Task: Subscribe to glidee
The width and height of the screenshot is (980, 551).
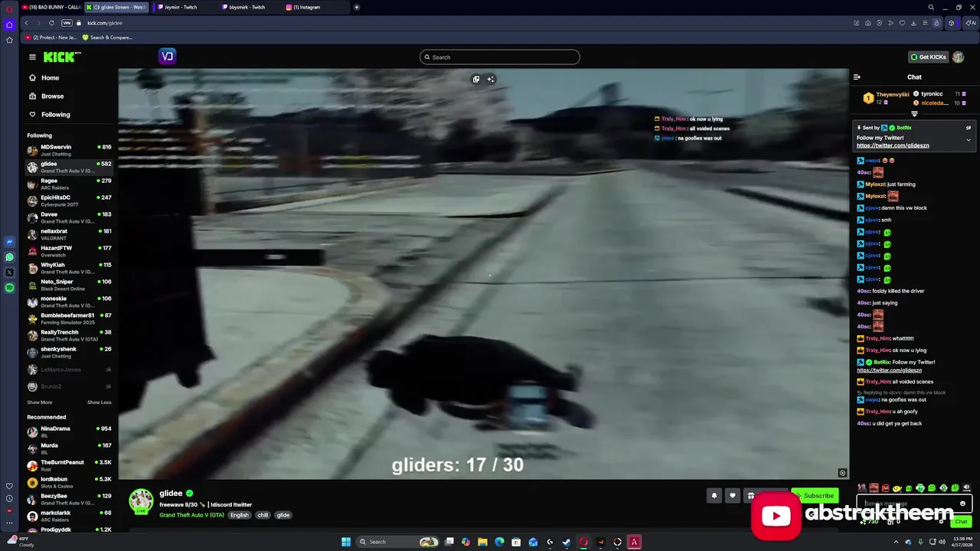Action: coord(815,496)
